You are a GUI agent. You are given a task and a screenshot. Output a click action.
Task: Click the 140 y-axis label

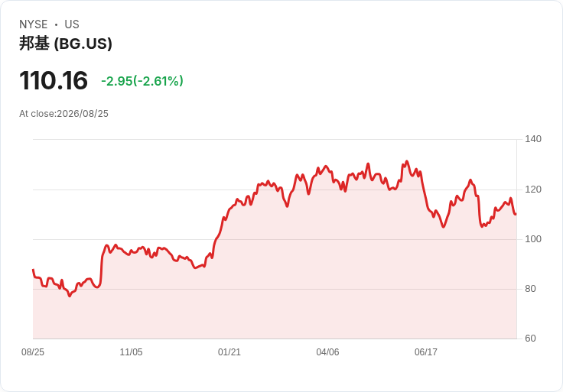click(533, 139)
